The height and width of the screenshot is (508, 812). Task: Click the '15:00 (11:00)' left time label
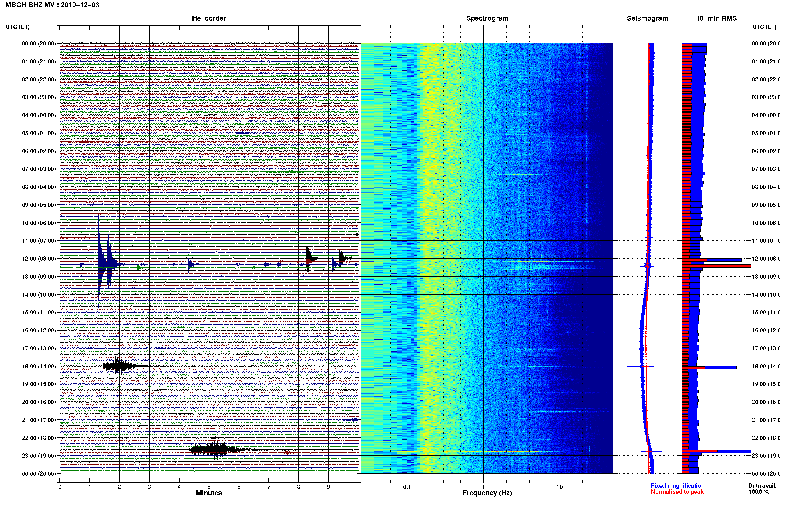tap(39, 313)
